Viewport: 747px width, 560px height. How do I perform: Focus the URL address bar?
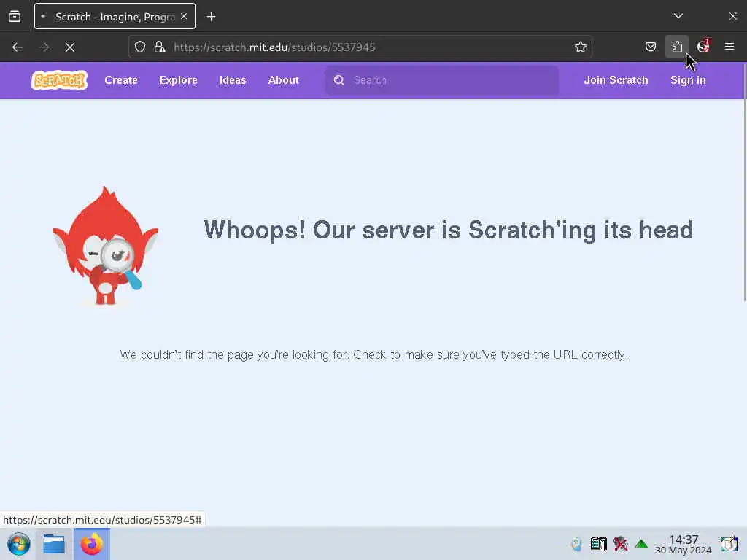[360, 47]
